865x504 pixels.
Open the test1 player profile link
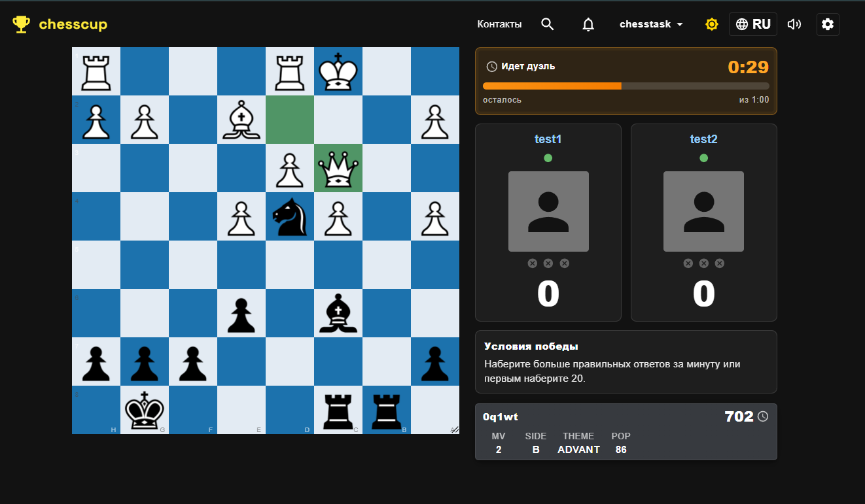[548, 139]
